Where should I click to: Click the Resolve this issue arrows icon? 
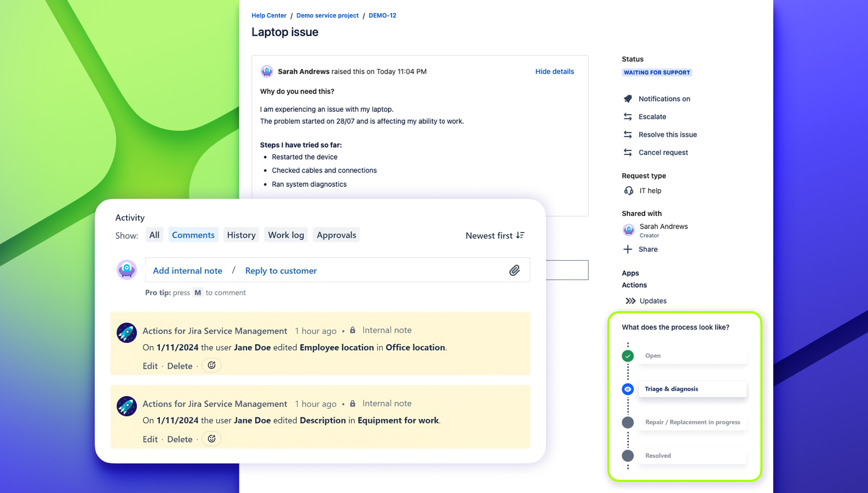[628, 134]
